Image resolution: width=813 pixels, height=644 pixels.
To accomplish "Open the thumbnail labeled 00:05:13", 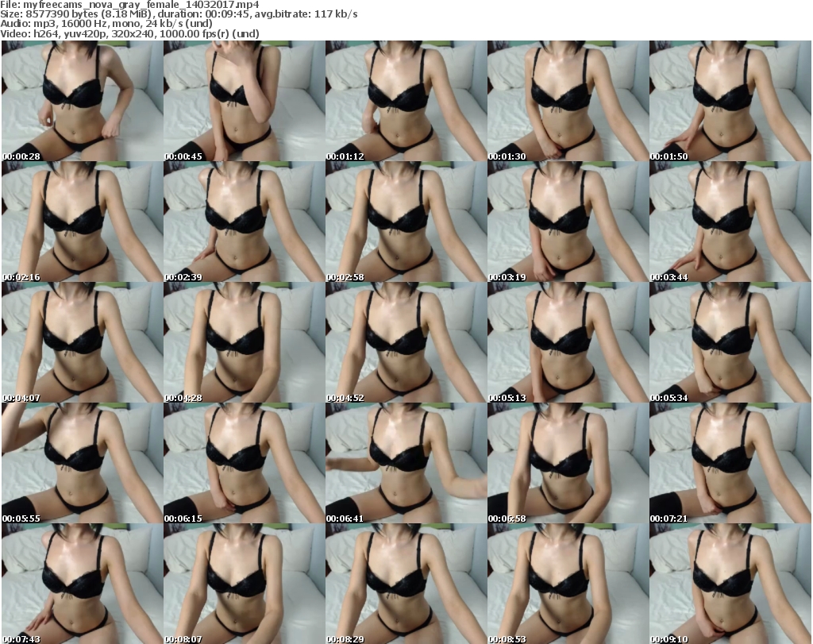I will pyautogui.click(x=568, y=343).
